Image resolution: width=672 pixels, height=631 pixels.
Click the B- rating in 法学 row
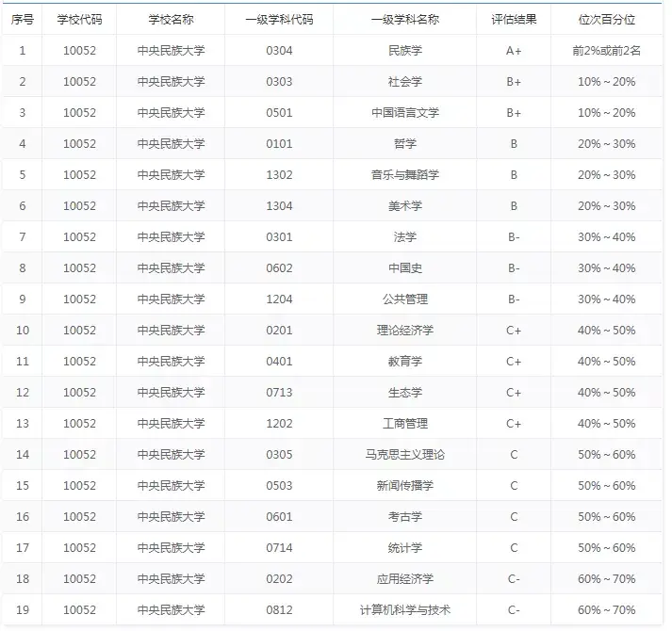click(x=514, y=237)
